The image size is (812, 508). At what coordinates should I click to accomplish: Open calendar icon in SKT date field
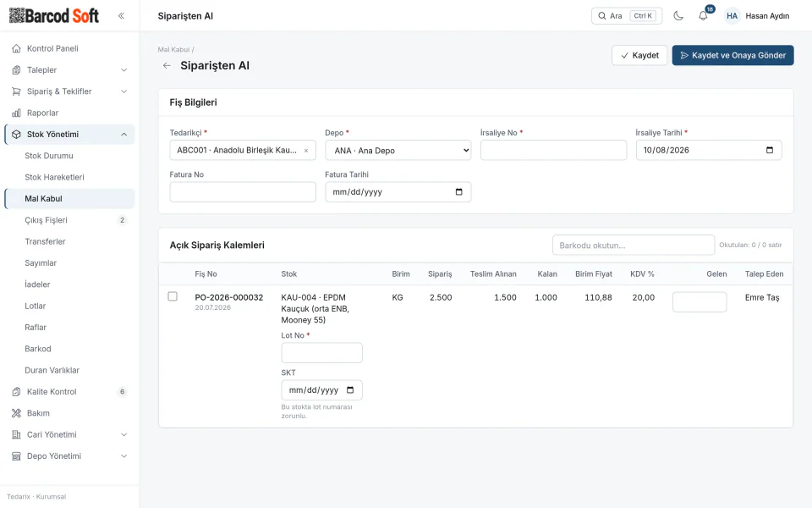coord(350,389)
